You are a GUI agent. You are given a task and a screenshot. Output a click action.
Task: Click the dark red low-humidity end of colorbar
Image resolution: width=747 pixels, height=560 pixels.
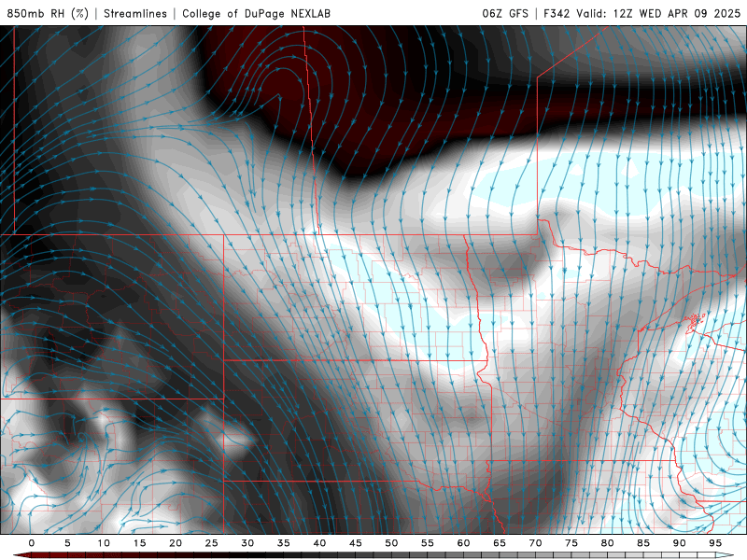coord(24,555)
